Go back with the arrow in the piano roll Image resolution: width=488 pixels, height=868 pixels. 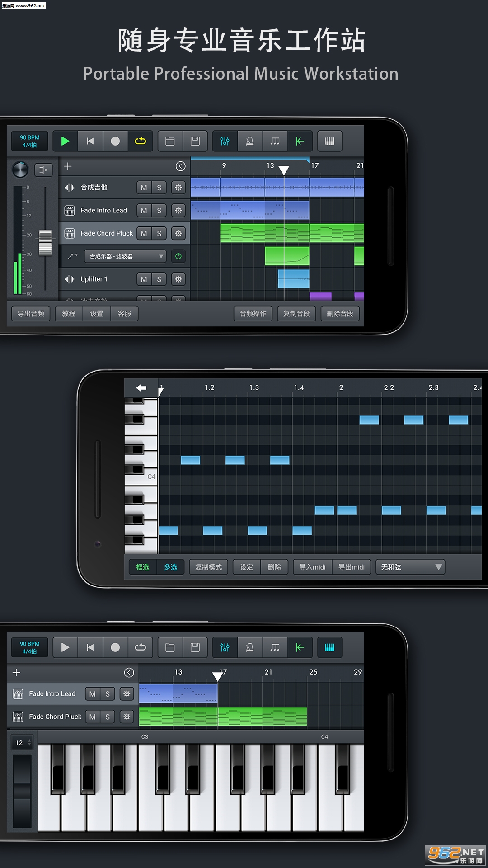[141, 388]
